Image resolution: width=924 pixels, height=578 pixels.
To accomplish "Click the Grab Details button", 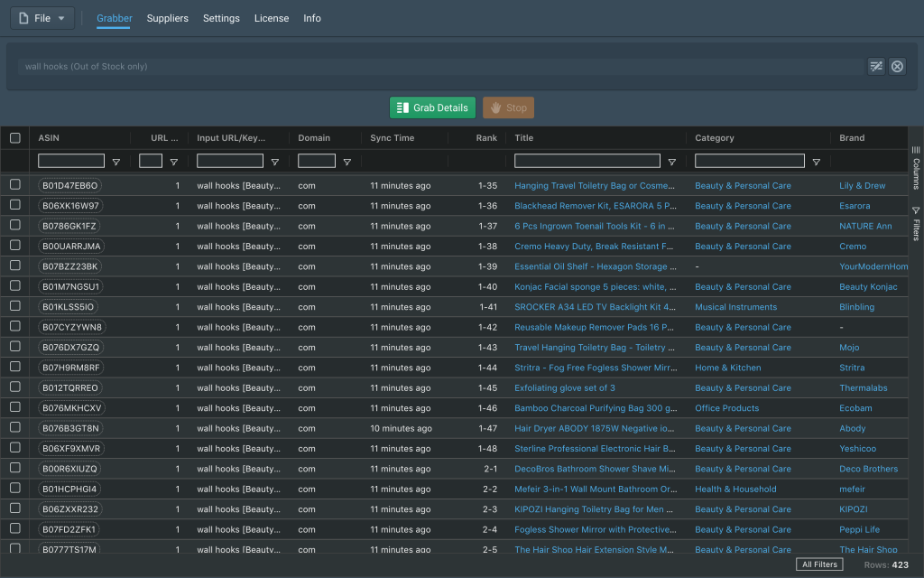I will (x=432, y=107).
